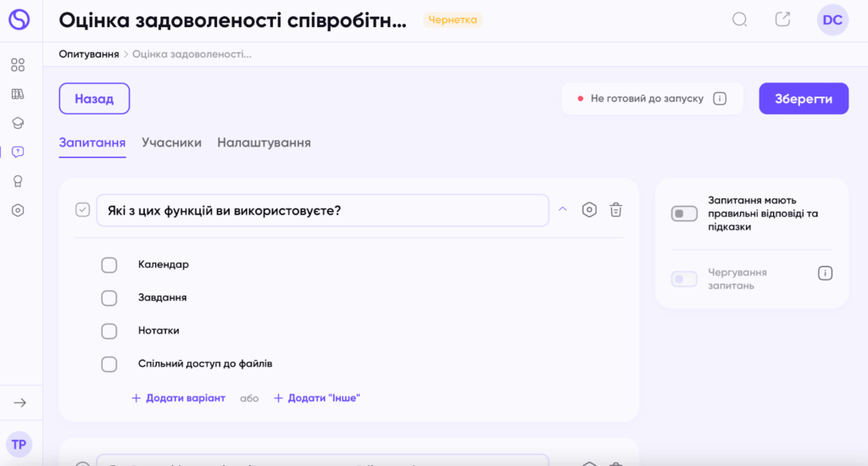Switch to the Учасники tab
868x466 pixels.
[171, 142]
